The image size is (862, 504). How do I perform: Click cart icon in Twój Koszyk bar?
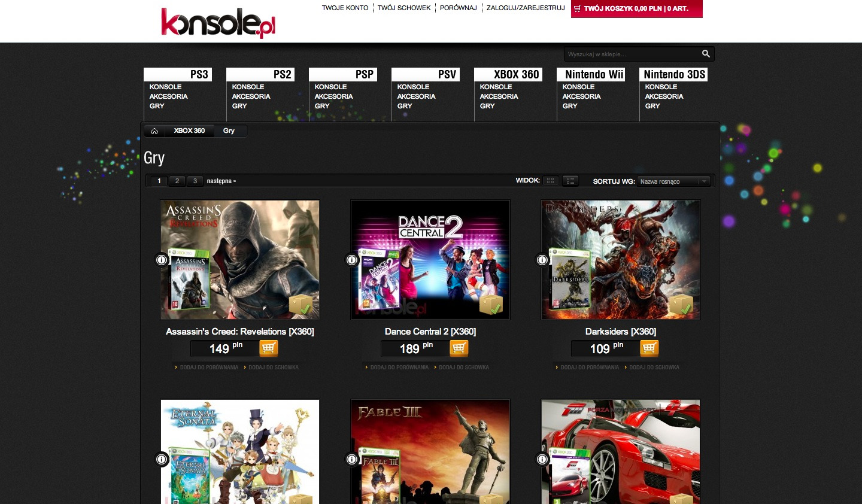(x=578, y=8)
